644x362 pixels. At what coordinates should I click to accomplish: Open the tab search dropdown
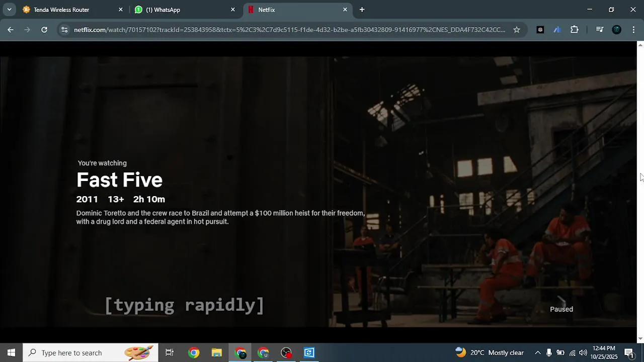point(9,10)
